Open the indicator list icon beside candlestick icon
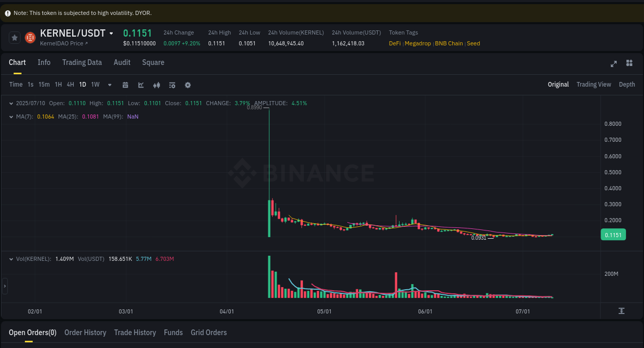Image resolution: width=644 pixels, height=348 pixels. click(x=172, y=85)
